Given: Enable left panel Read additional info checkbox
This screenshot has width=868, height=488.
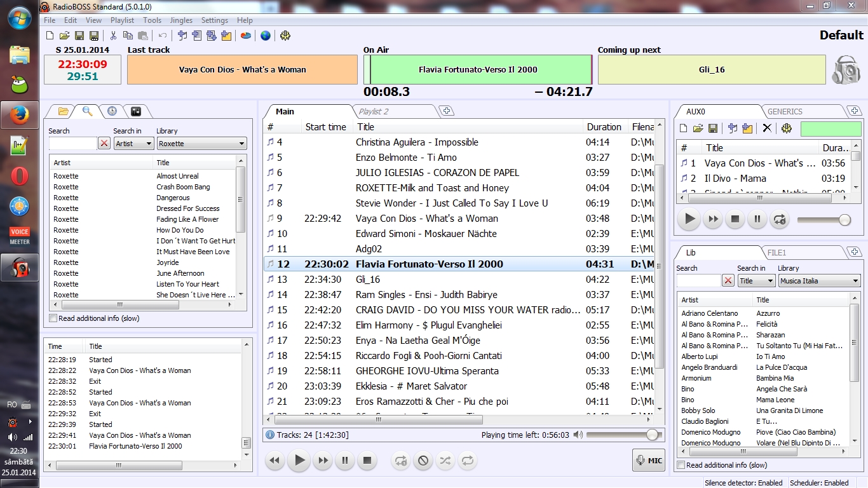Looking at the screenshot, I should pyautogui.click(x=53, y=318).
